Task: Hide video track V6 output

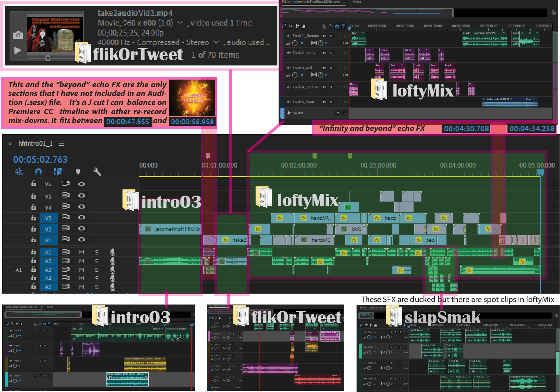Action: 81,184
